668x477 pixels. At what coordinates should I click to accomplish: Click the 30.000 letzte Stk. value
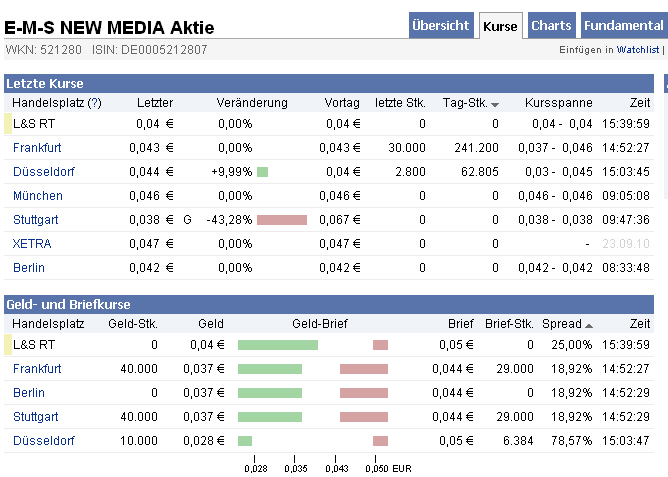coord(407,148)
